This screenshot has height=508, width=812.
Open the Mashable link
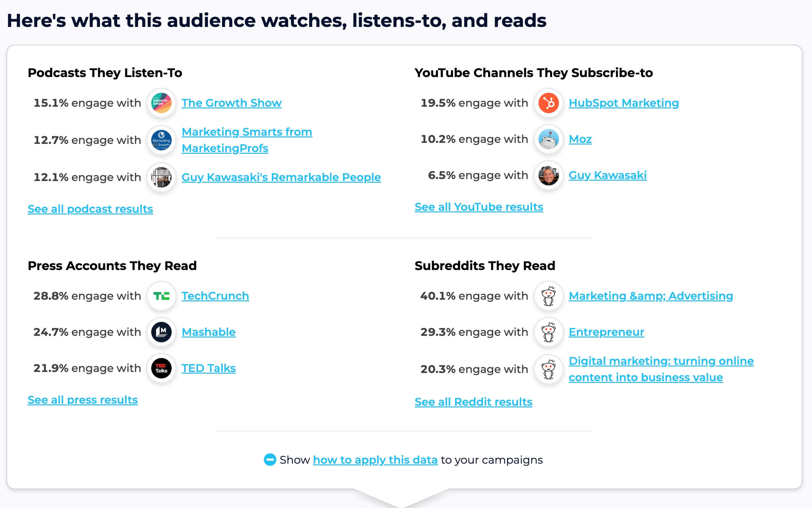[208, 332]
